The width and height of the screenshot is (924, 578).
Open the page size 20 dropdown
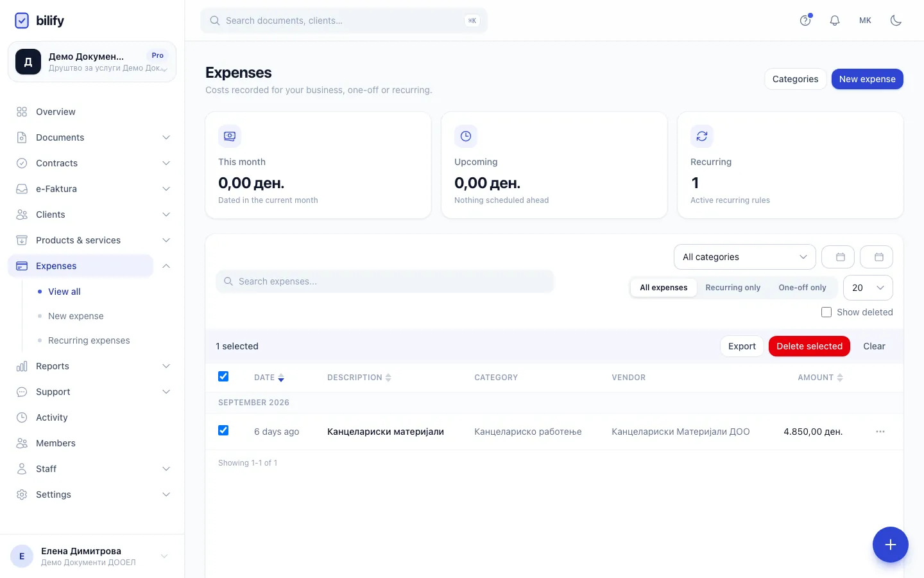click(x=868, y=288)
